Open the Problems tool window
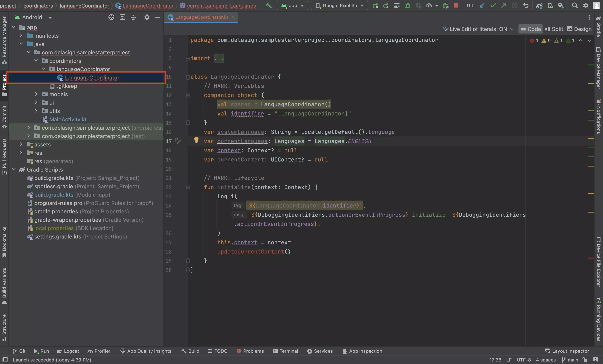Viewport: 603px width, 364px height. (250, 351)
